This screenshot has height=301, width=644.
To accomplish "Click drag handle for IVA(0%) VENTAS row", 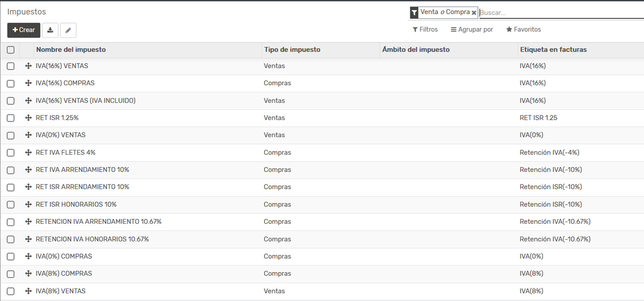I will coord(28,135).
